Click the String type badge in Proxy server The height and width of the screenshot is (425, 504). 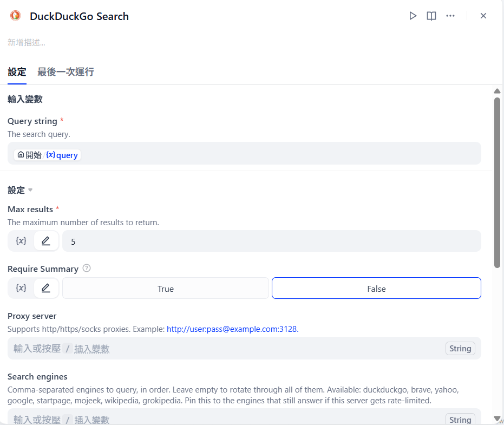point(460,349)
